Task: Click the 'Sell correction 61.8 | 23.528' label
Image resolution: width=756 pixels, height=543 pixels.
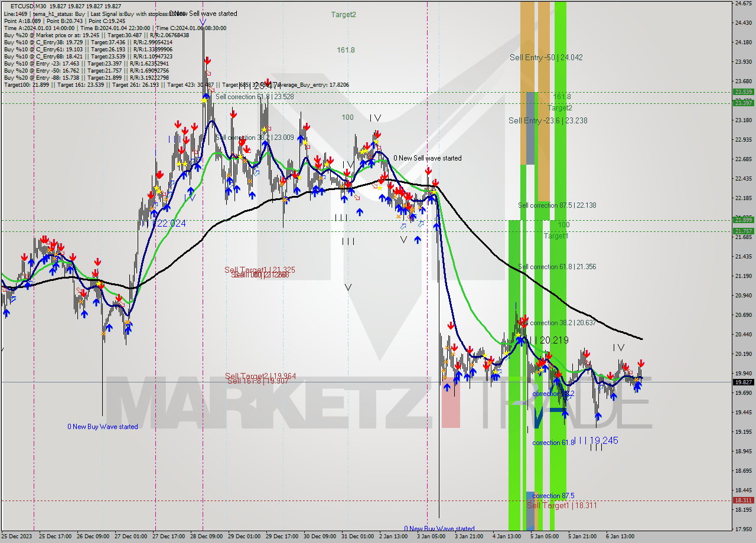Action: click(x=255, y=97)
